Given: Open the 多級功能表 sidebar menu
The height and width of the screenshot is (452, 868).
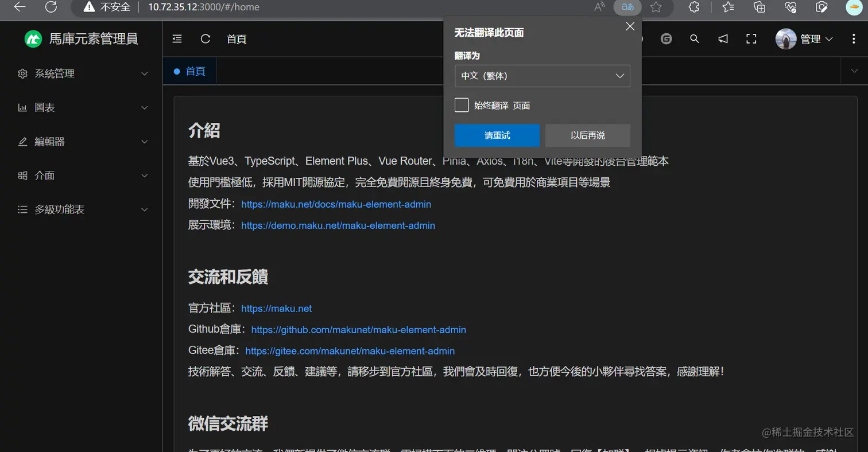Looking at the screenshot, I should coord(82,209).
